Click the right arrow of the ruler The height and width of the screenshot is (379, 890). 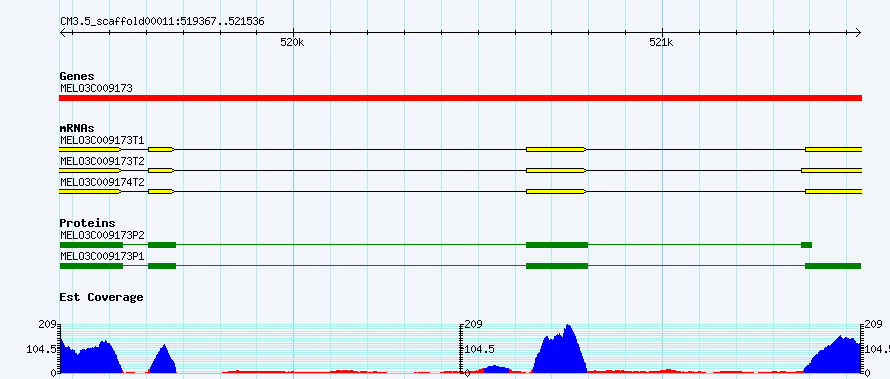pos(858,33)
